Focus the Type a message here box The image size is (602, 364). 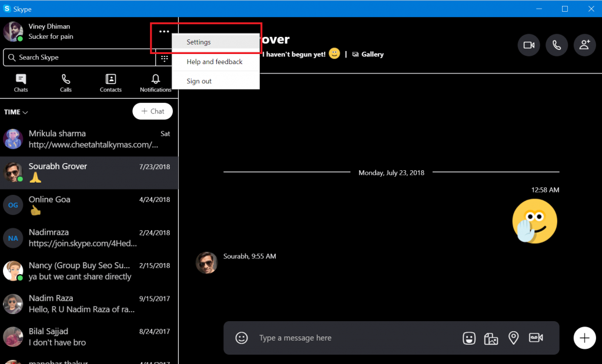point(357,338)
